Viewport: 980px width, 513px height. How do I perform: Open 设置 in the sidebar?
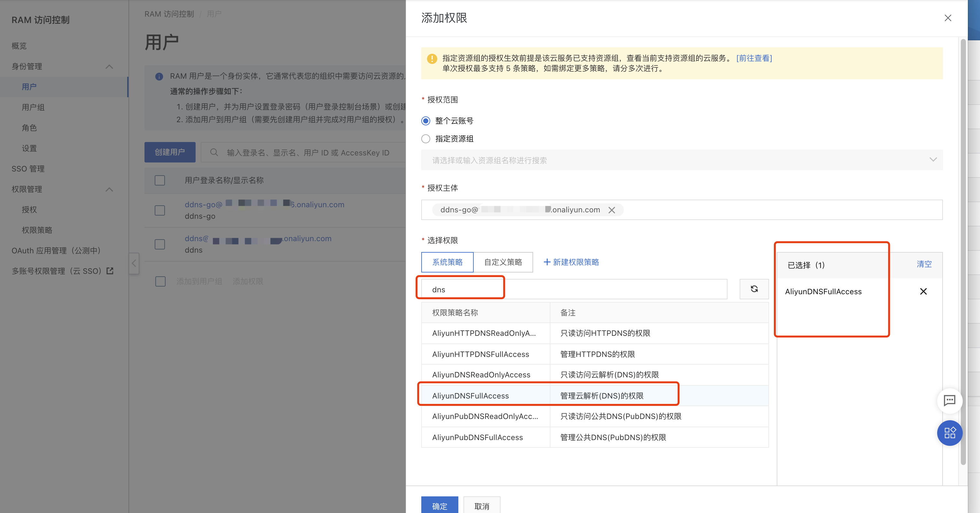click(x=29, y=148)
